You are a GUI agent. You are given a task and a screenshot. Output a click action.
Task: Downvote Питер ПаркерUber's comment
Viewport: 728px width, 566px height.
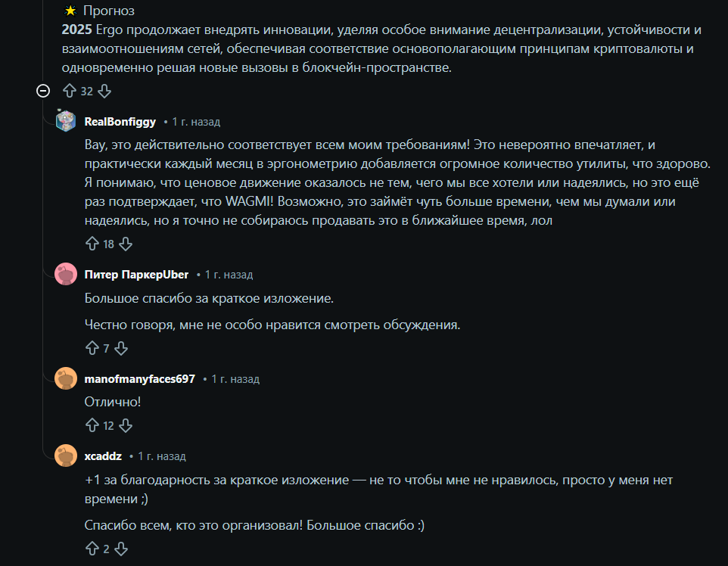[121, 349]
